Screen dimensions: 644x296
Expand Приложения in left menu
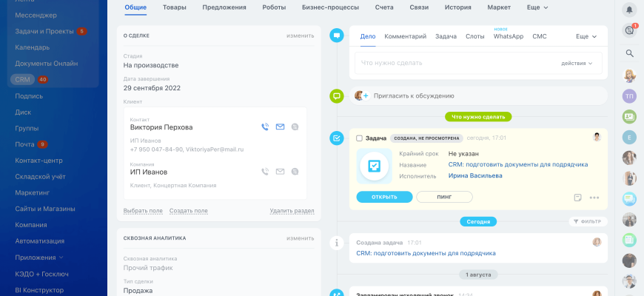coord(38,258)
